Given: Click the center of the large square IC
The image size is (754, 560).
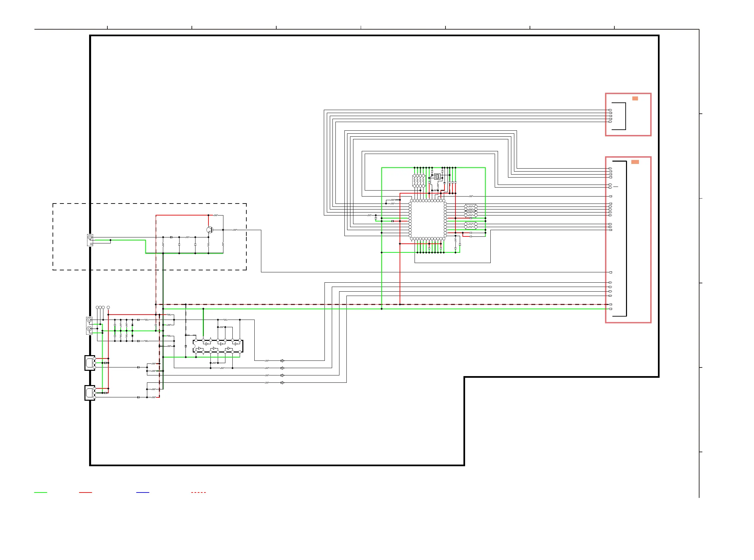Looking at the screenshot, I should tap(427, 220).
